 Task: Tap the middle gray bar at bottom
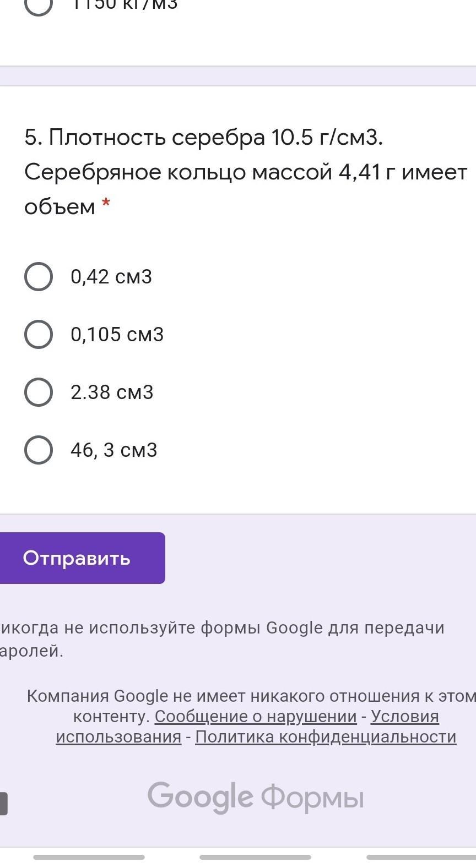[255, 857]
